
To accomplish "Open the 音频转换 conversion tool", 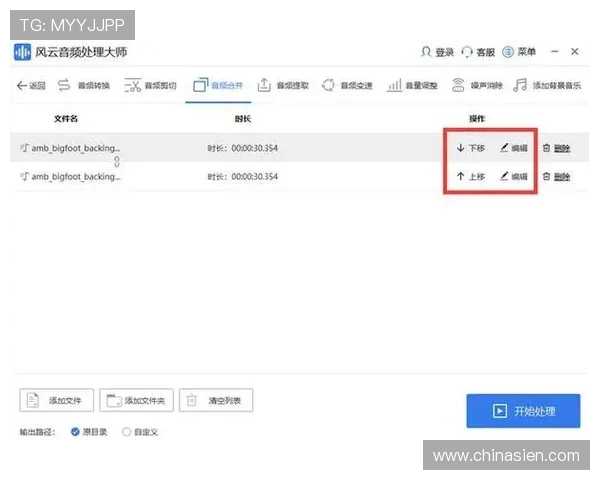I will [x=84, y=85].
